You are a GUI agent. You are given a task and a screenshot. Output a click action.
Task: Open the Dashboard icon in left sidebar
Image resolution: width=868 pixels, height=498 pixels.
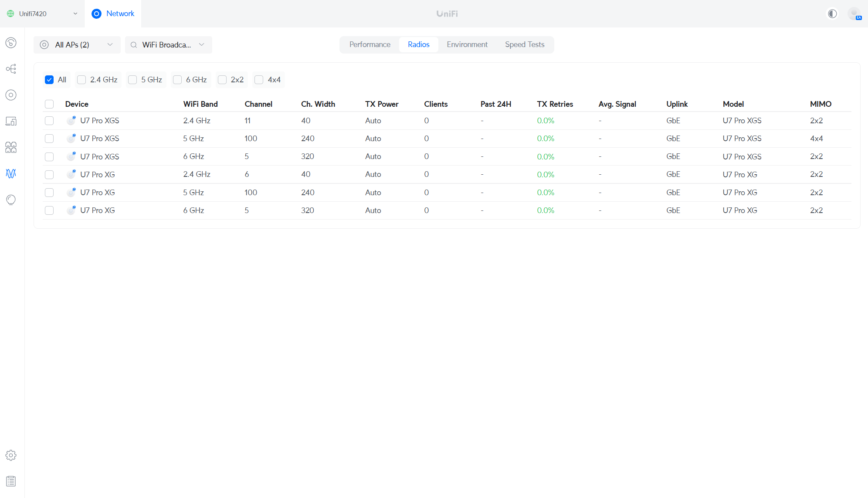(11, 43)
